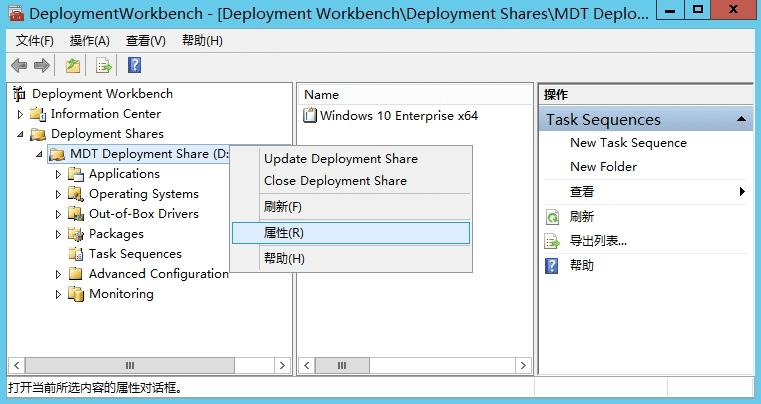Click the Forward arrow toolbar icon
Image resolution: width=761 pixels, height=404 pixels.
tap(42, 66)
